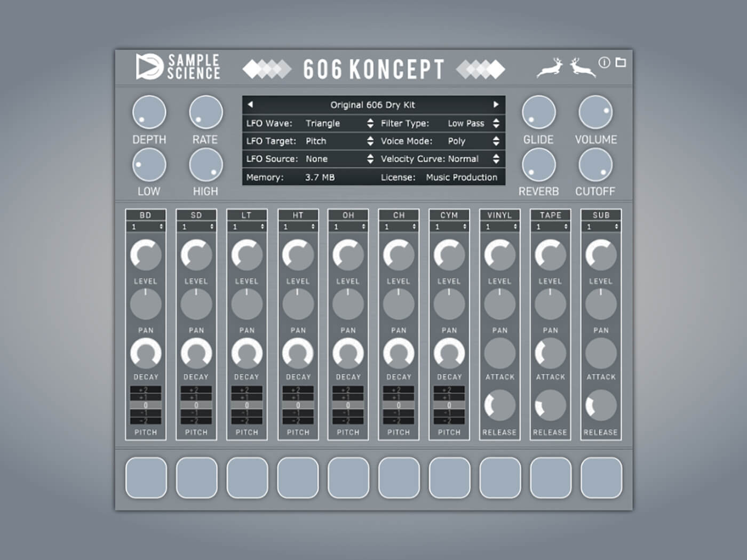Click the next preset arrow
Viewport: 747px width, 560px height.
pos(496,105)
